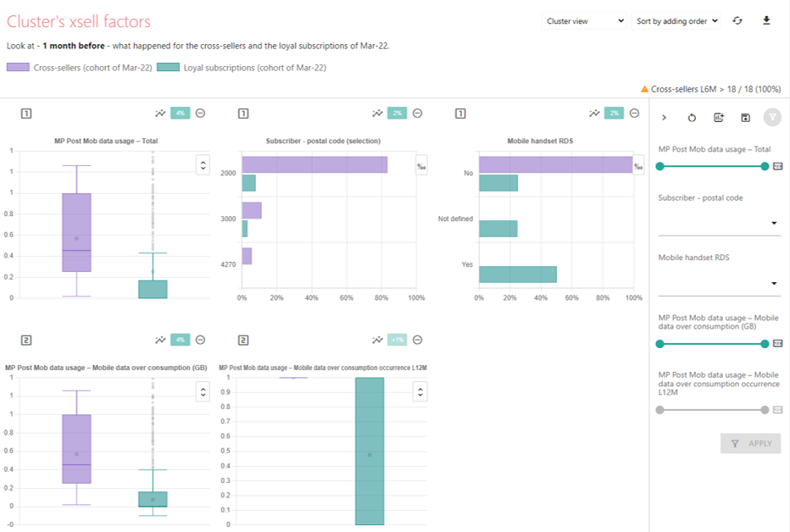
Task: Open trend icon on Mobile handset RDS chart
Action: click(x=594, y=114)
